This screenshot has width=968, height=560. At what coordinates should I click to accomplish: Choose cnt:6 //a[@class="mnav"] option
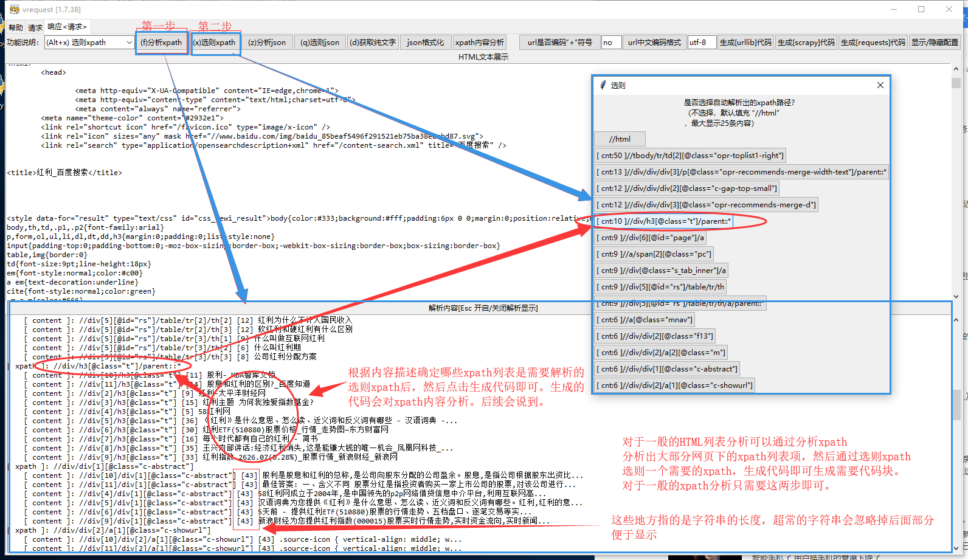coord(644,320)
